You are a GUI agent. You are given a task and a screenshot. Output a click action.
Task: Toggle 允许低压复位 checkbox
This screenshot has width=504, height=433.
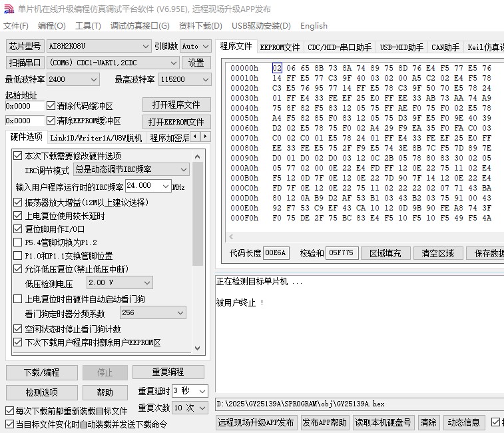coord(18,269)
